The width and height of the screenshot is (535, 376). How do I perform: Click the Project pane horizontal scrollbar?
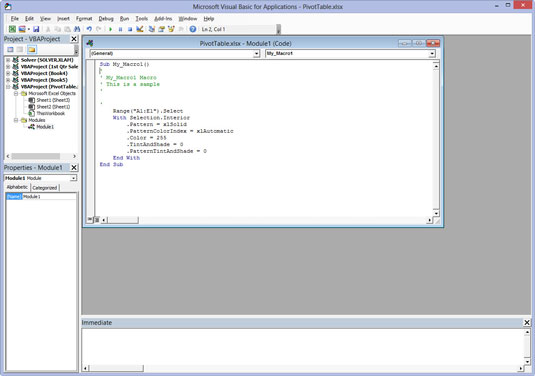pyautogui.click(x=41, y=156)
